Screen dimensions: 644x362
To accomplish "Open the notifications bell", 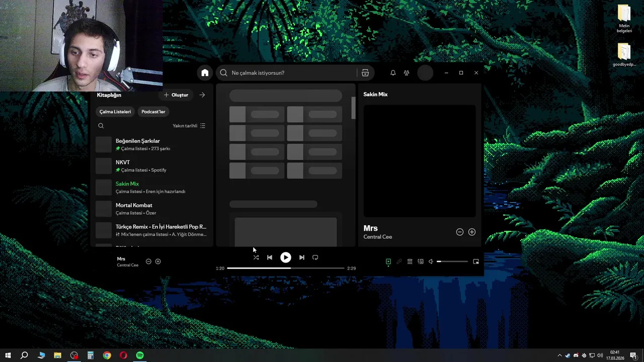I will click(x=393, y=73).
